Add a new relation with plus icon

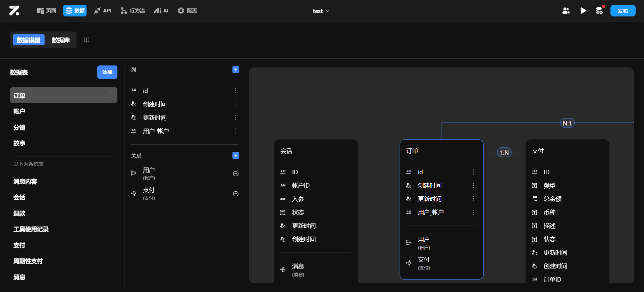pos(236,155)
